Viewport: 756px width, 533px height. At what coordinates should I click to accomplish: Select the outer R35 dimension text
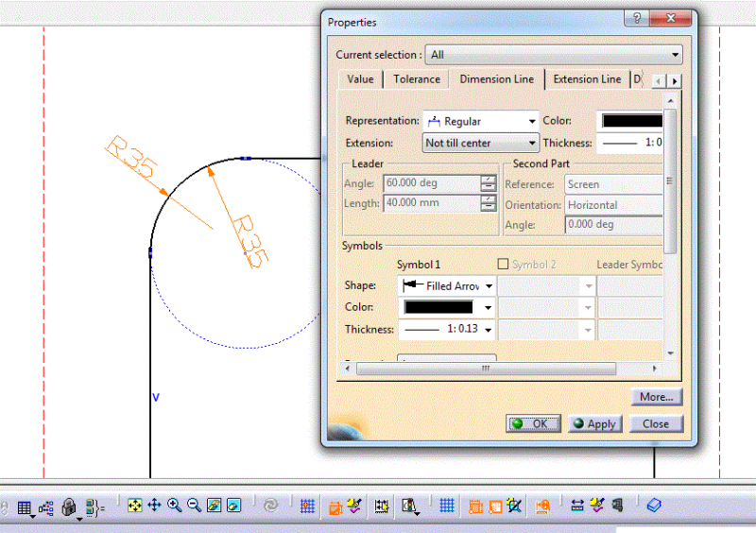point(131,157)
